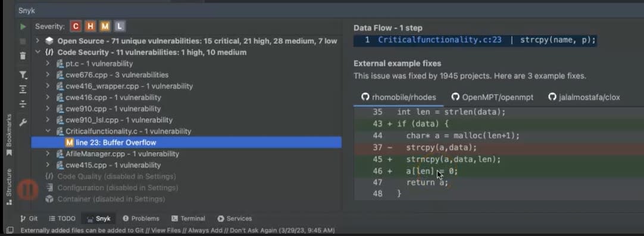Click the medium severity badge on line 23 row
Screen dimensions: 644x236
pos(70,142)
